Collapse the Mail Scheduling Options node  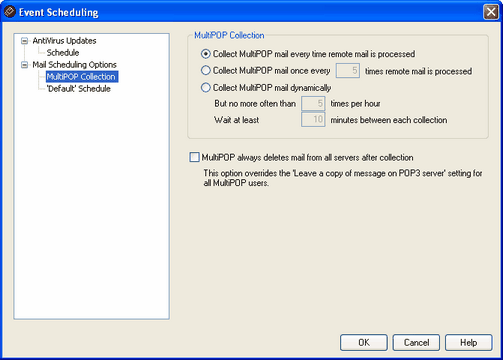point(24,65)
